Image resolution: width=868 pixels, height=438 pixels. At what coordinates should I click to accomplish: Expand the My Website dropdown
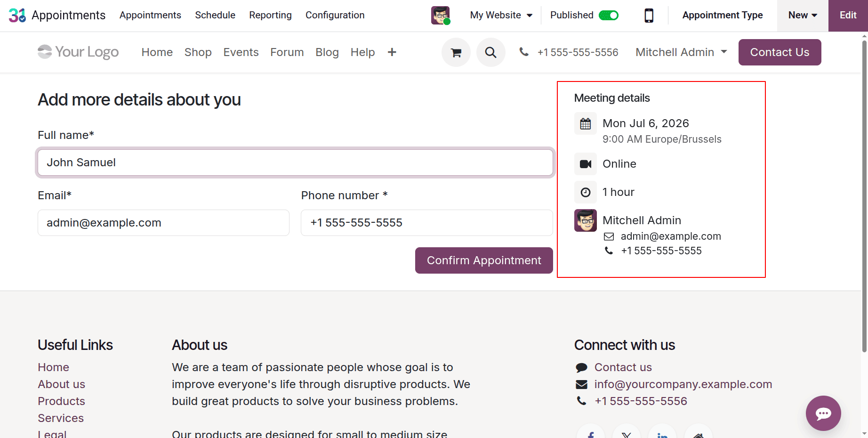pyautogui.click(x=501, y=15)
